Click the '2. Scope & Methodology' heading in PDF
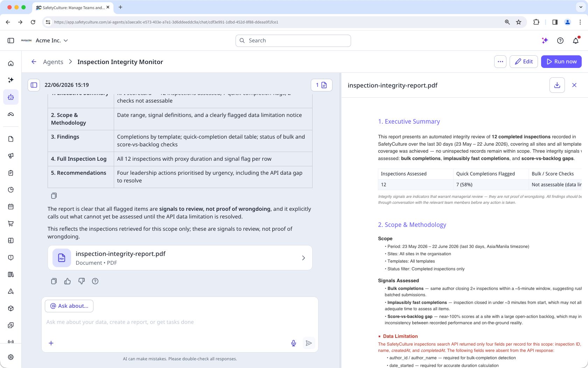This screenshot has width=588, height=368. (412, 225)
